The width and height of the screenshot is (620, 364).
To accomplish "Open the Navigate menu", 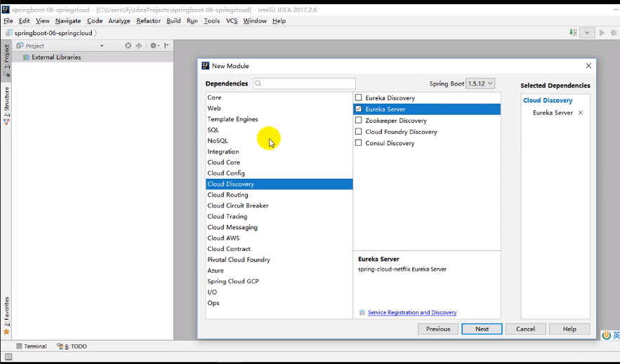I will 68,21.
